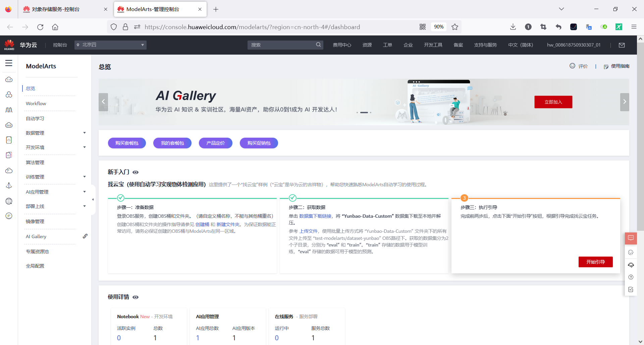Screen dimensions: 644x345
Task: Open a new browser tab
Action: click(x=216, y=9)
